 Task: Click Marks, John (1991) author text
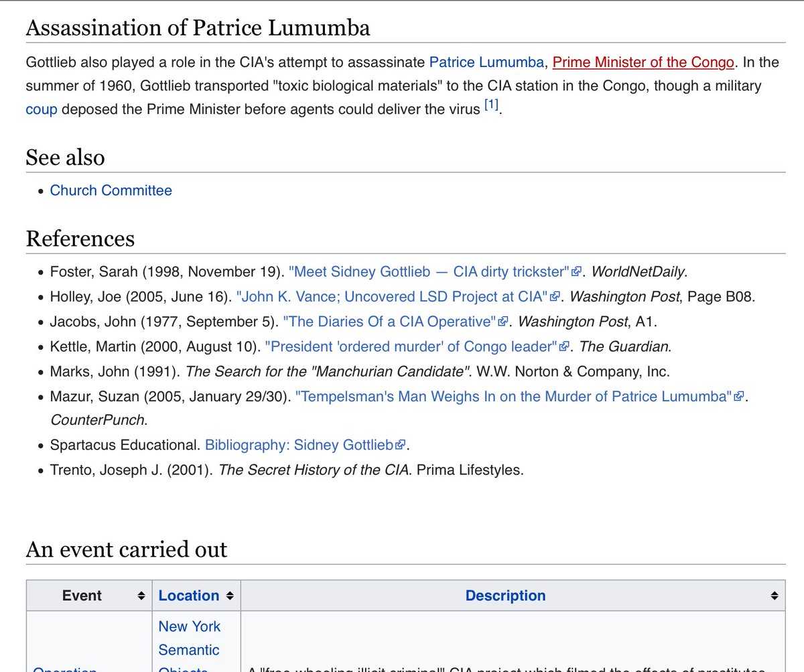(x=114, y=371)
